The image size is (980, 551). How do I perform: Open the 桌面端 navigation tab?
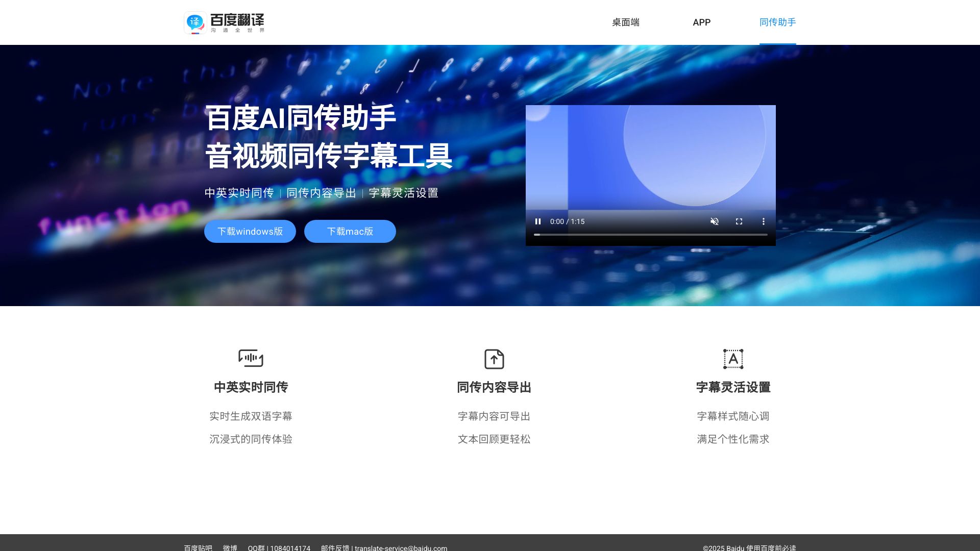click(626, 22)
